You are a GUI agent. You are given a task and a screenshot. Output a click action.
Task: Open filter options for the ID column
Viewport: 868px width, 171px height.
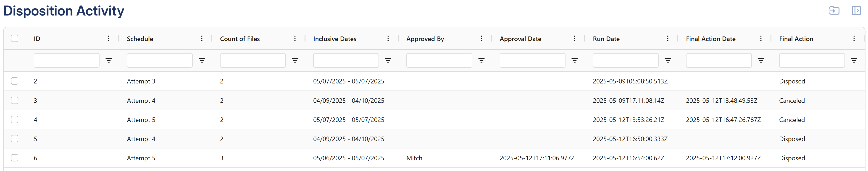pyautogui.click(x=108, y=61)
